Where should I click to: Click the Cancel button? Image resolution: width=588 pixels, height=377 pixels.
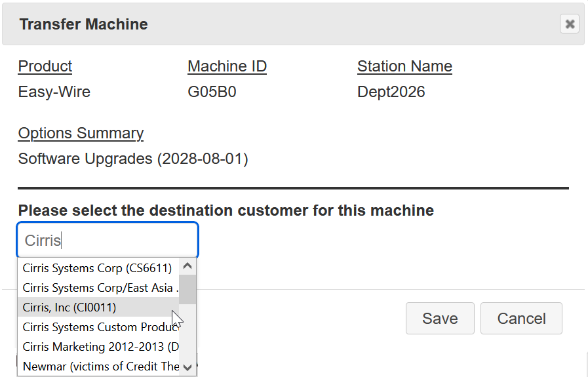(x=521, y=319)
